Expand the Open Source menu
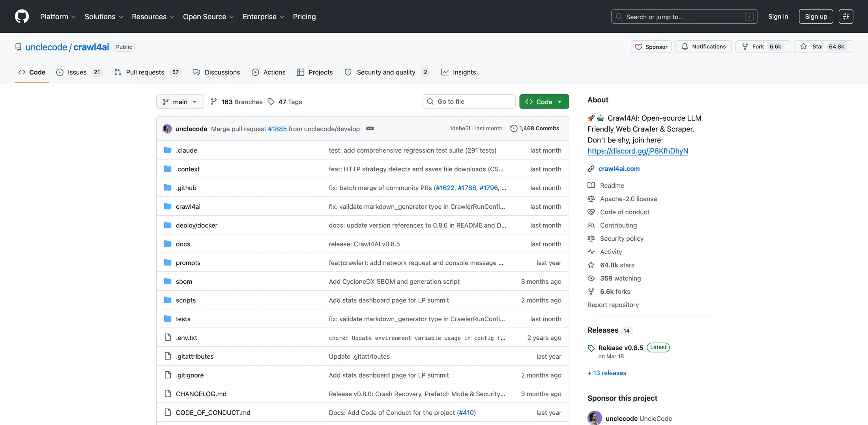The width and height of the screenshot is (868, 425). tap(208, 17)
